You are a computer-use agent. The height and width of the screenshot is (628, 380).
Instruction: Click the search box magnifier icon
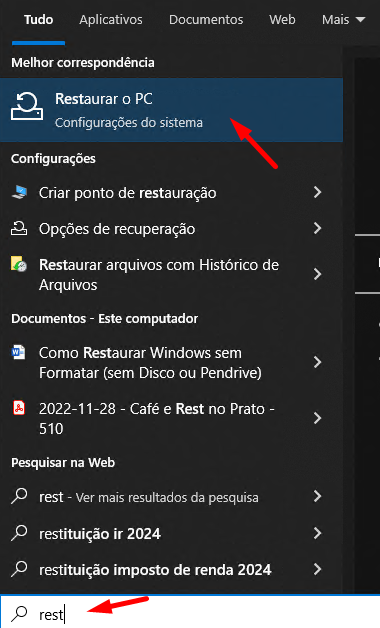(19, 613)
